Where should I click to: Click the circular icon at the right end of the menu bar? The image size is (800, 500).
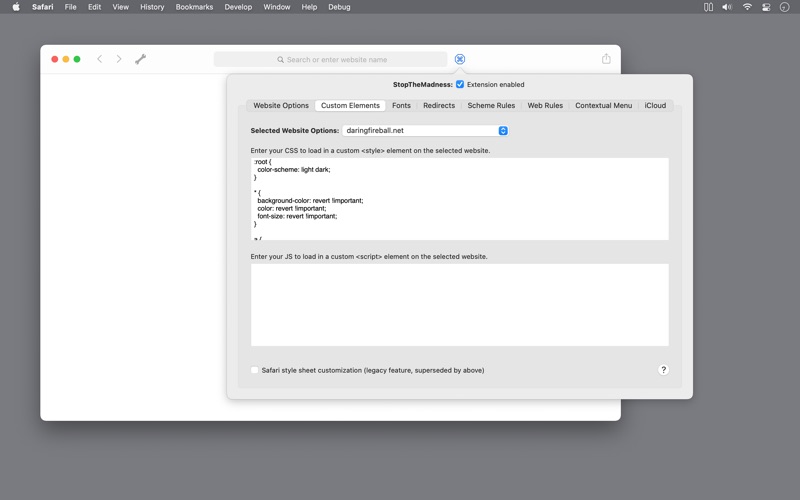click(785, 7)
